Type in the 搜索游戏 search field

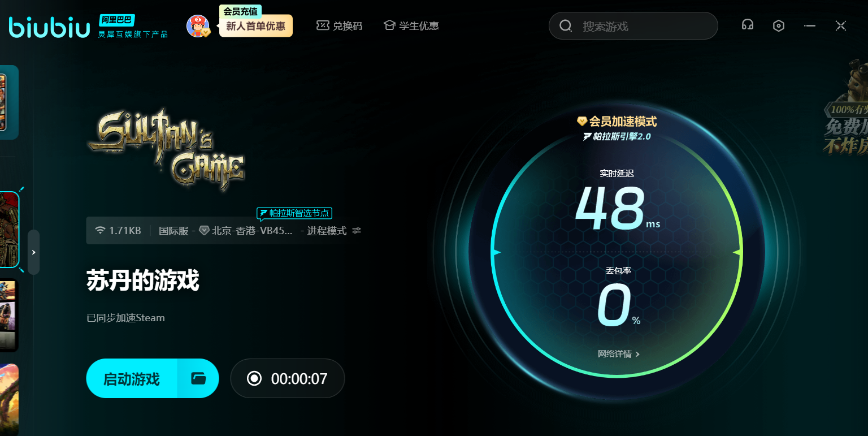point(644,26)
